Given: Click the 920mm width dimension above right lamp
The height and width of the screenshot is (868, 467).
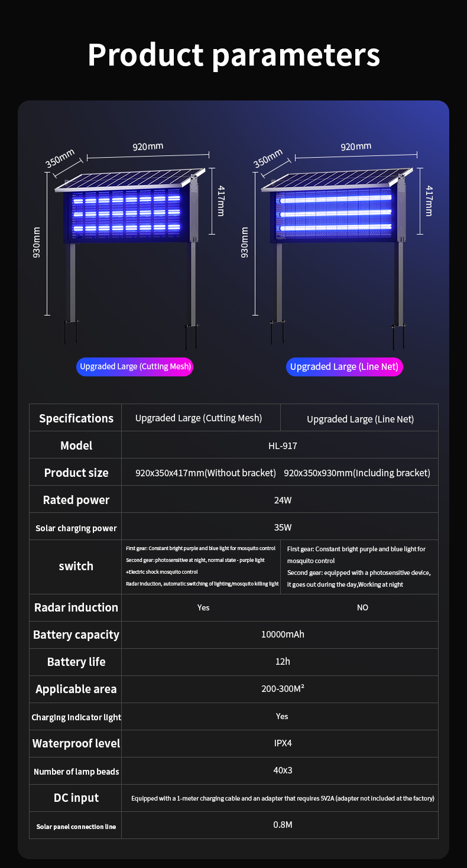Looking at the screenshot, I should pos(356,147).
